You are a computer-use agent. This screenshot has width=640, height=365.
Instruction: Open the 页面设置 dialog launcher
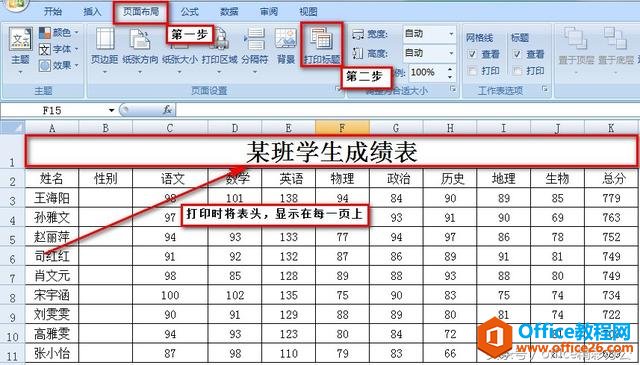338,89
